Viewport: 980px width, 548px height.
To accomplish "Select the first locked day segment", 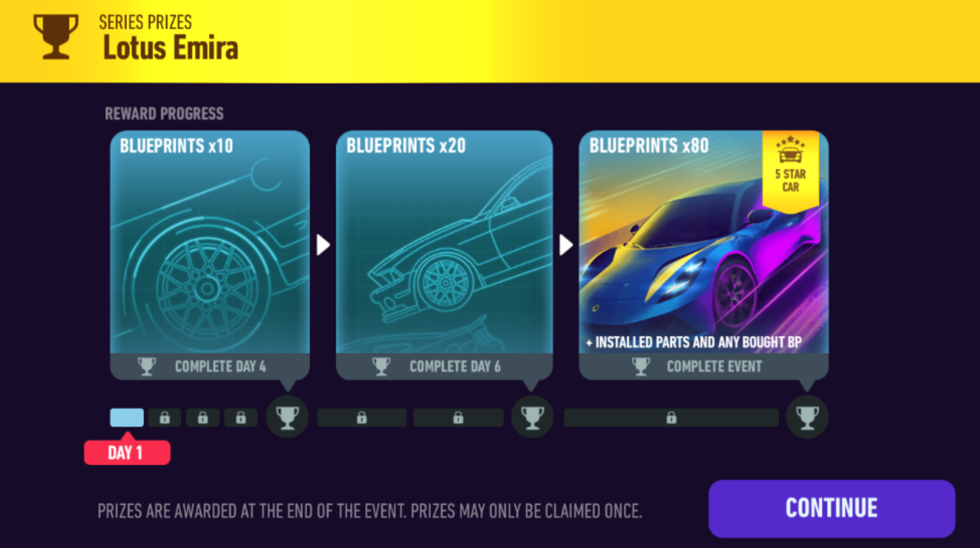I will pos(164,418).
